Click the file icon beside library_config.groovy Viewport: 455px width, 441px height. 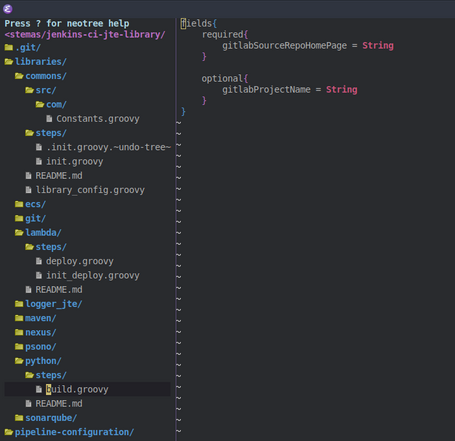[x=29, y=190]
